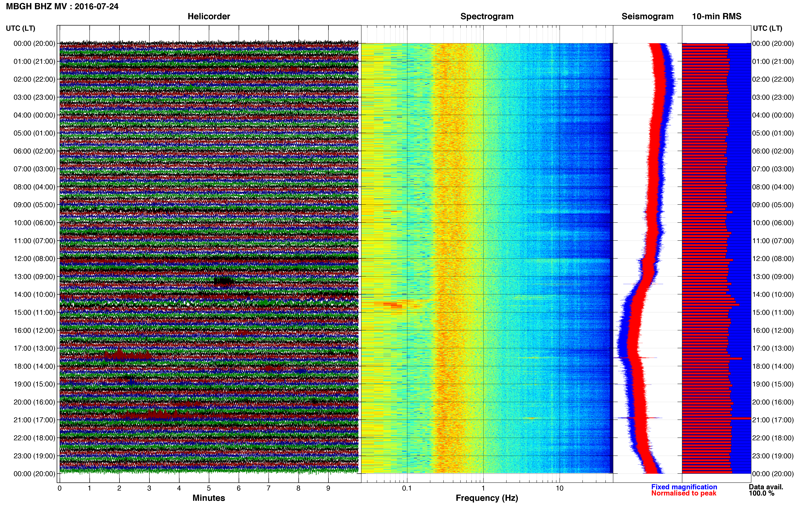
Task: Click left-axis time label '17:00 (13:00)'
Action: (34, 348)
